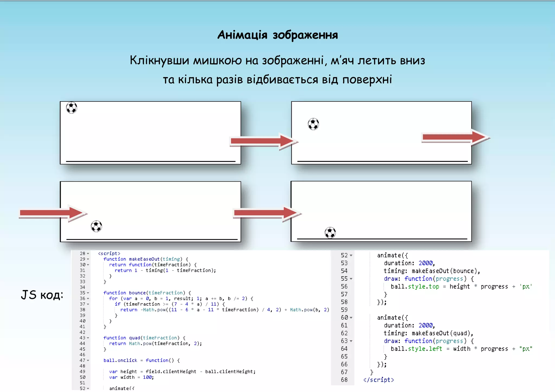Collapse the for loop fold at line 36
555x392 pixels.
88,299
